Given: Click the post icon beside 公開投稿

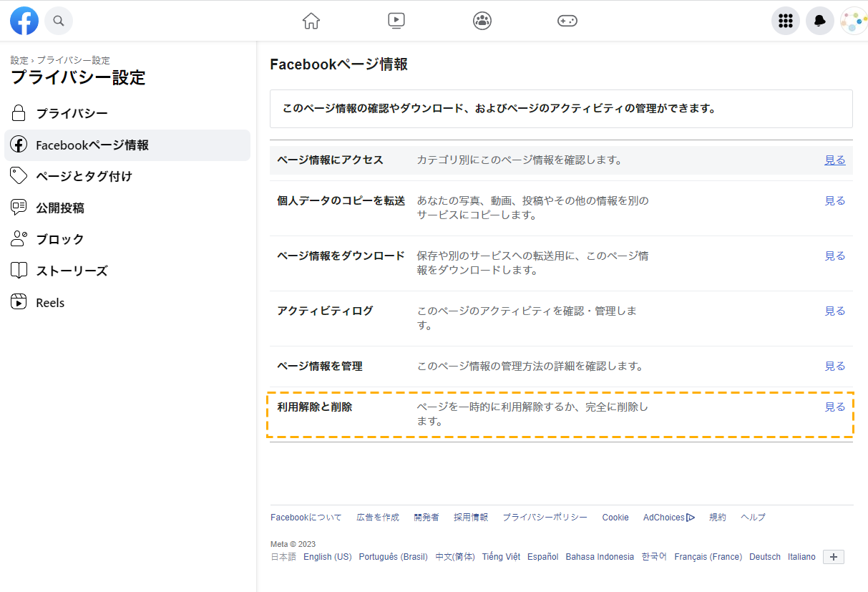Looking at the screenshot, I should click(x=19, y=208).
